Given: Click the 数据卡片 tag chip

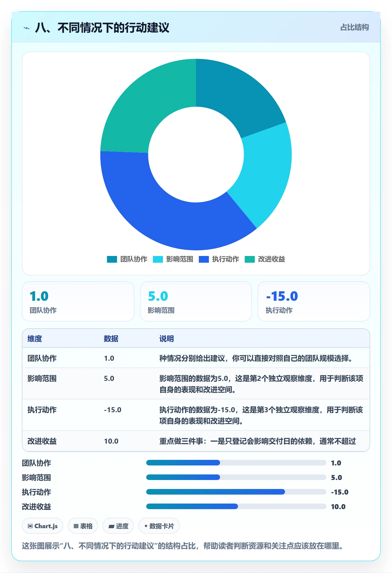Looking at the screenshot, I should point(159,526).
